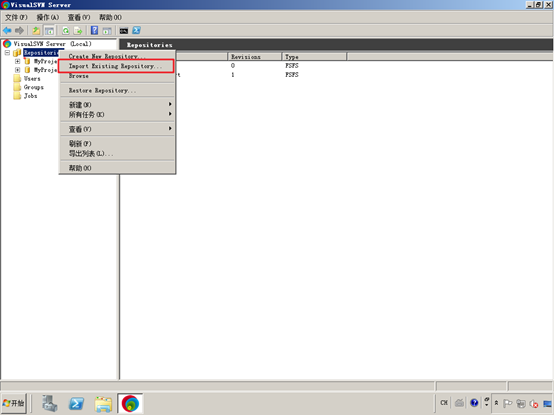Click the Up One Level folder icon

(36, 31)
